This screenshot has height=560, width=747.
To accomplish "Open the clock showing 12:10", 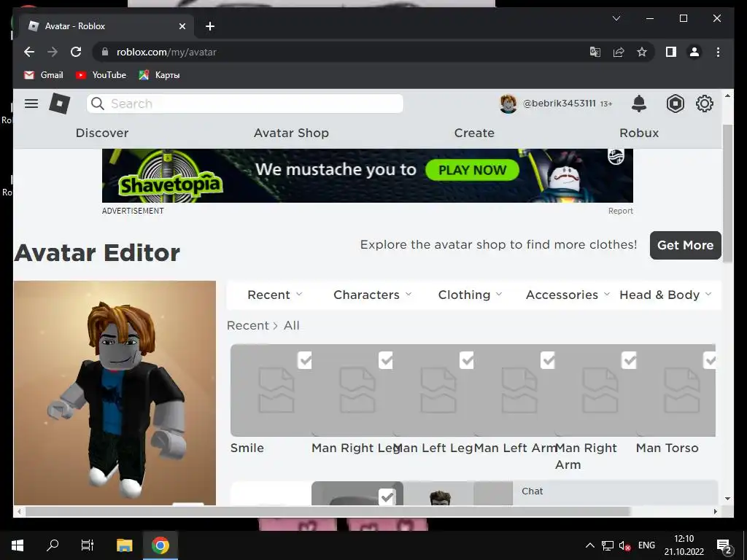I will pyautogui.click(x=684, y=545).
